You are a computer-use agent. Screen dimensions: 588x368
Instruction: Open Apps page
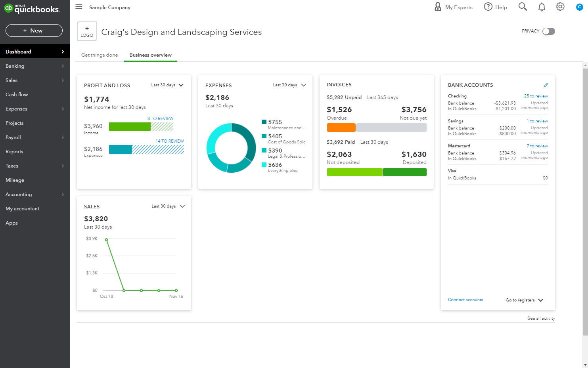coord(35,223)
